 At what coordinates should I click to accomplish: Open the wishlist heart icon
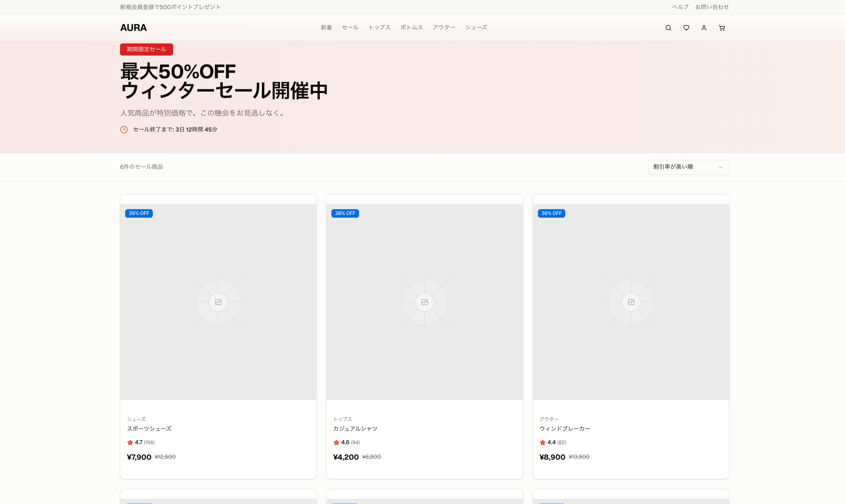[x=686, y=28]
